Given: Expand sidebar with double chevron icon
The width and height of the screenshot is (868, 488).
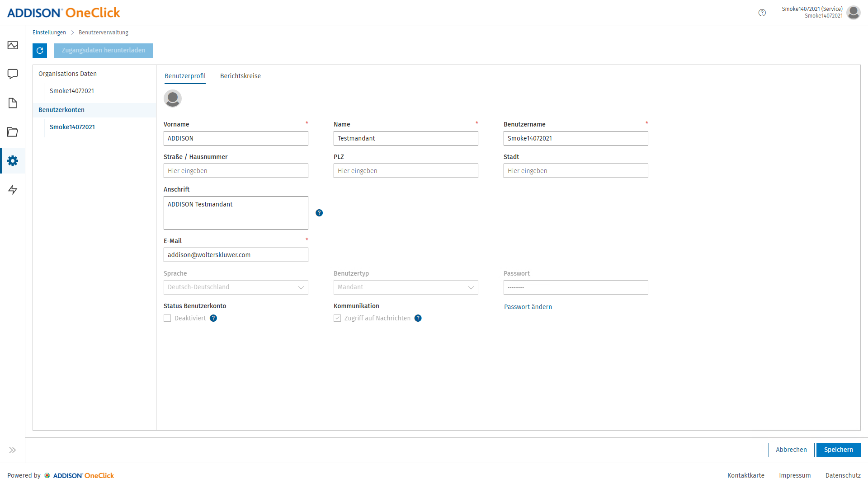Looking at the screenshot, I should pyautogui.click(x=13, y=450).
